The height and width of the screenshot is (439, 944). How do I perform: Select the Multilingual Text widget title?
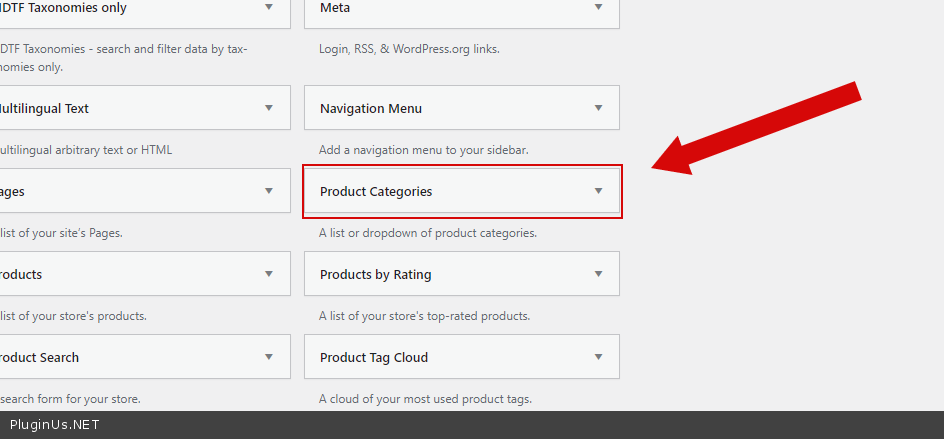(45, 108)
